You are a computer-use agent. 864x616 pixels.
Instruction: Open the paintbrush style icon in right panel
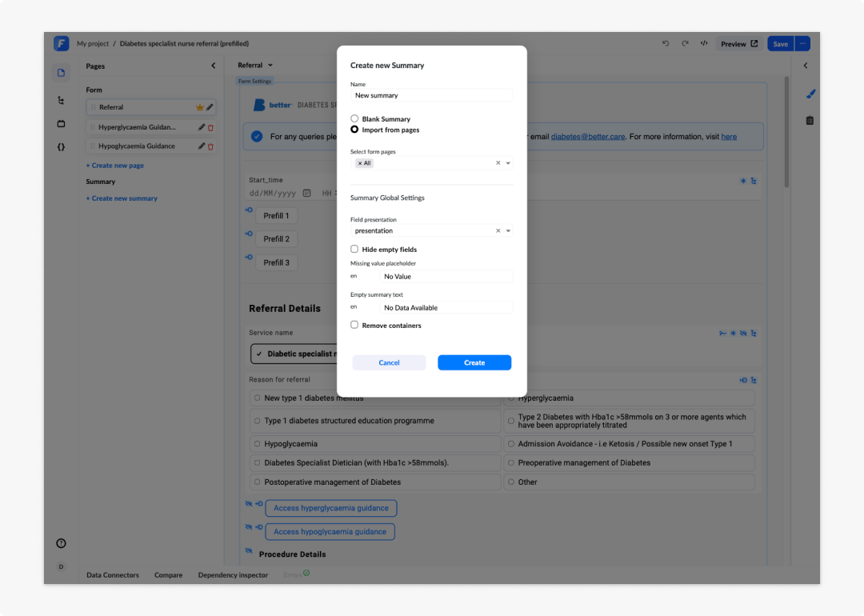point(810,94)
